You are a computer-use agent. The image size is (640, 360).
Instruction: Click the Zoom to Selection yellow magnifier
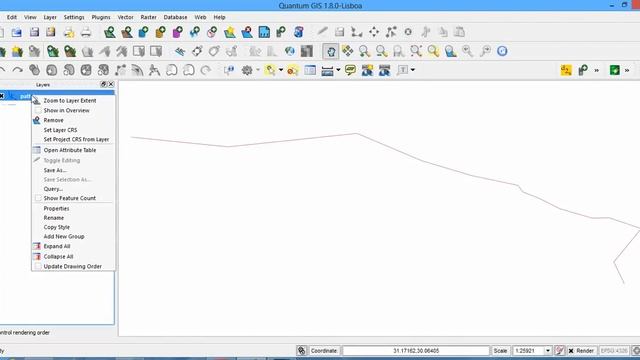433,51
